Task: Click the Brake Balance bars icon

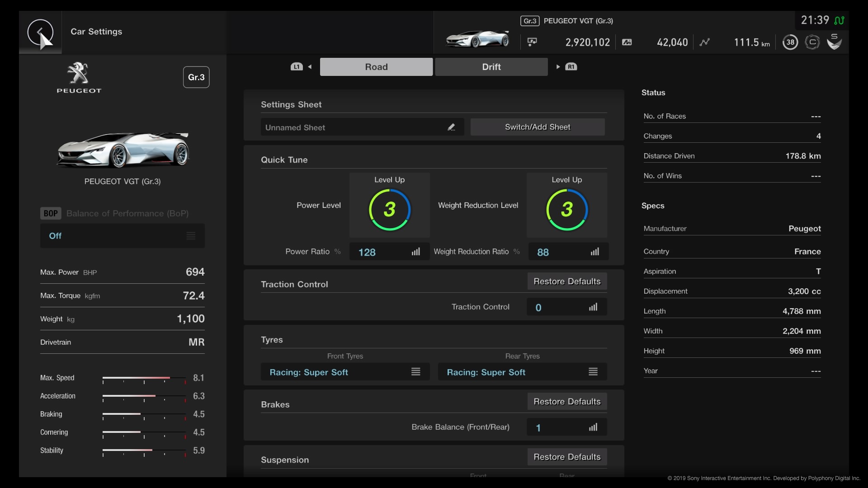Action: click(593, 427)
